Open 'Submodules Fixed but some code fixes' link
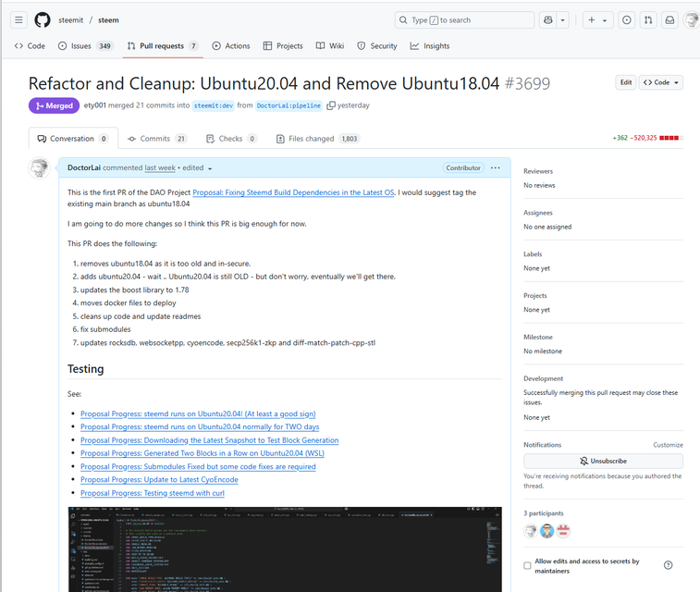 198,466
